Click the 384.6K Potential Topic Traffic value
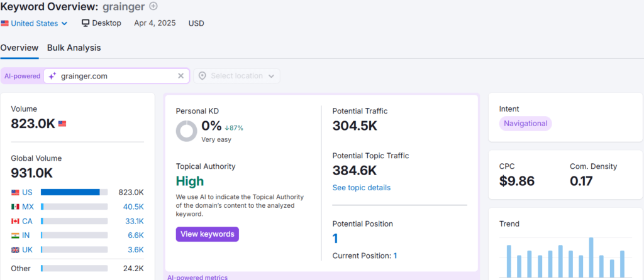This screenshot has height=280, width=644. point(355,171)
